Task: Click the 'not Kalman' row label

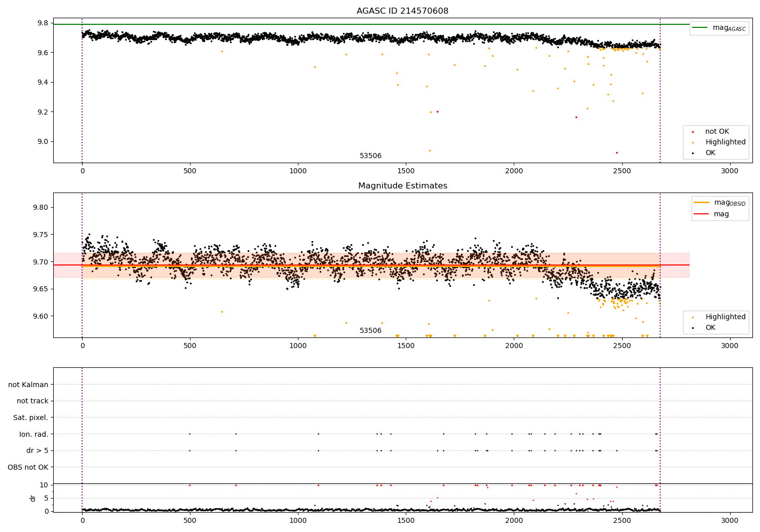Action: 28,385
